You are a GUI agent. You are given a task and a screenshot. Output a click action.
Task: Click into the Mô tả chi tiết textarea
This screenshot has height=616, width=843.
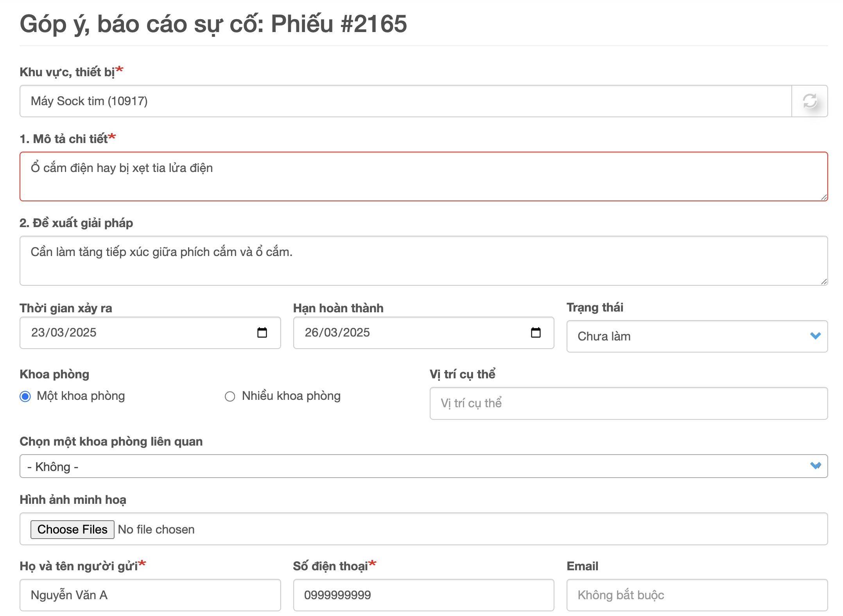tap(423, 177)
